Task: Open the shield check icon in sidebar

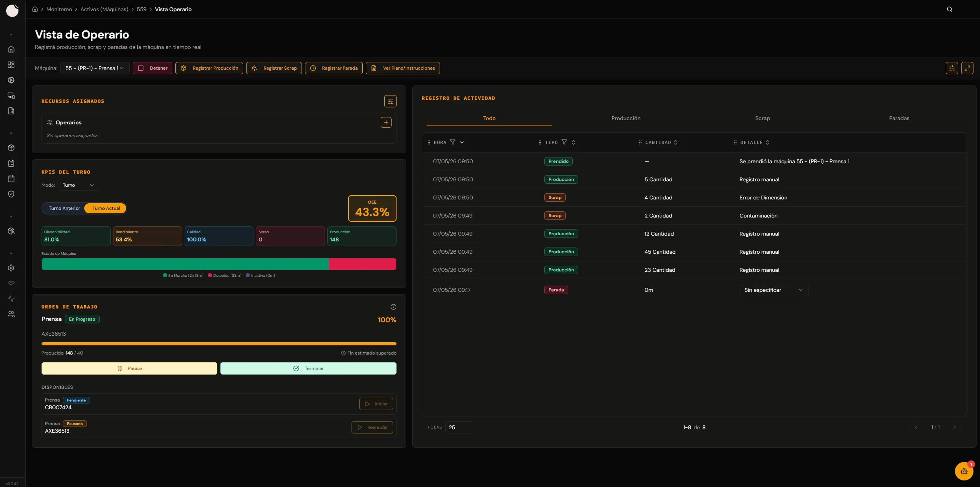Action: [11, 194]
